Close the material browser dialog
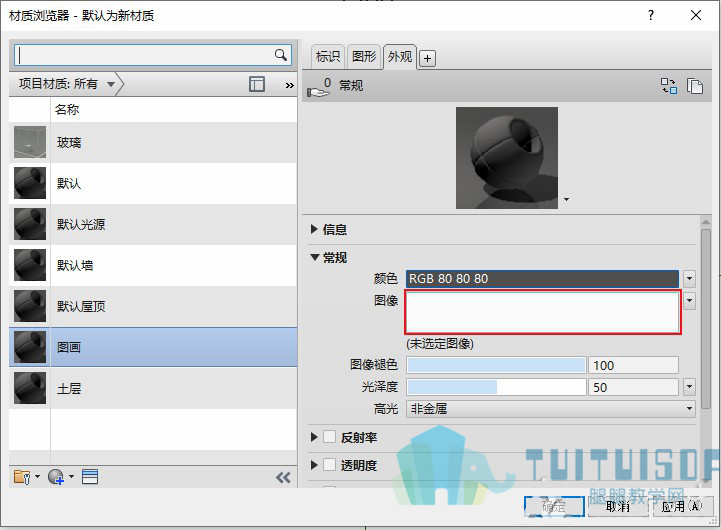721x530 pixels. 696,15
